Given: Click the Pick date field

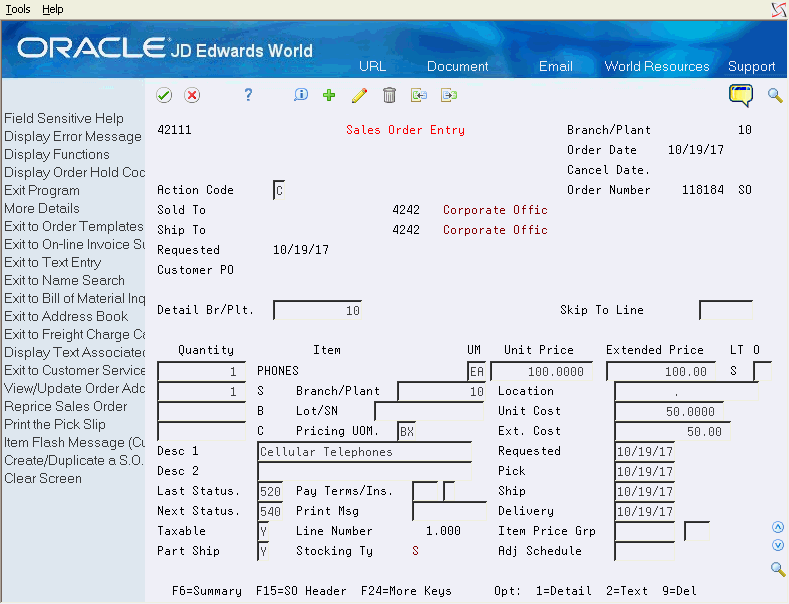Looking at the screenshot, I should [645, 472].
